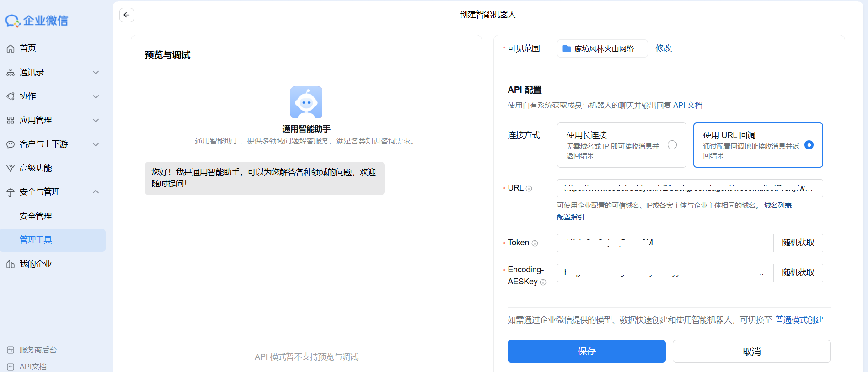This screenshot has height=372, width=868.
Task: Click the 高级功能 icon
Action: pos(11,168)
